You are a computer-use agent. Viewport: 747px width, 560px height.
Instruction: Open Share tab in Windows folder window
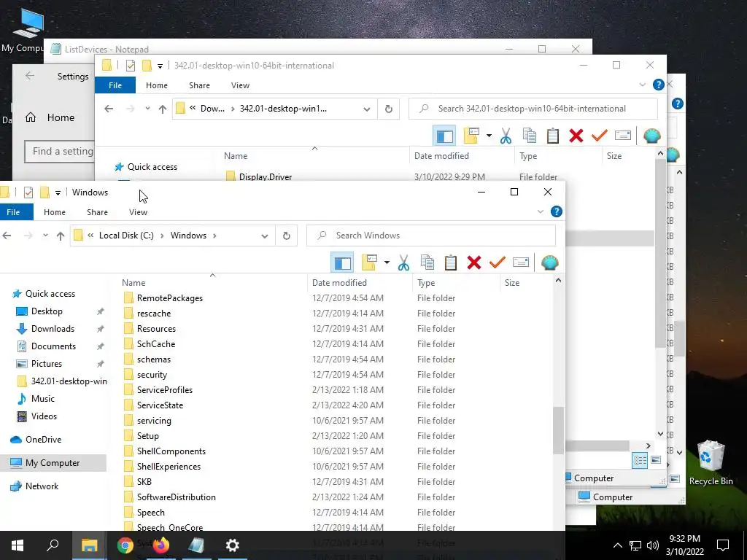click(97, 212)
